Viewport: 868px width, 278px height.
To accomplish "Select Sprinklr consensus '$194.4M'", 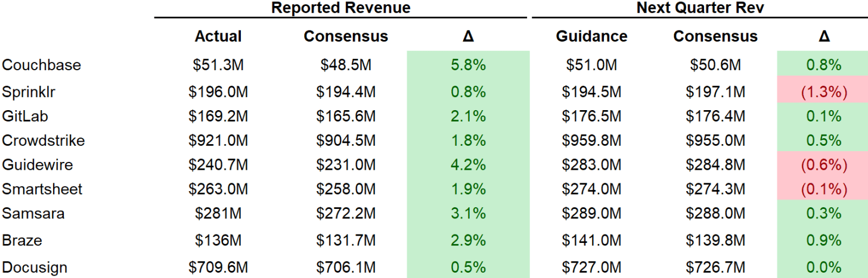I will [346, 92].
